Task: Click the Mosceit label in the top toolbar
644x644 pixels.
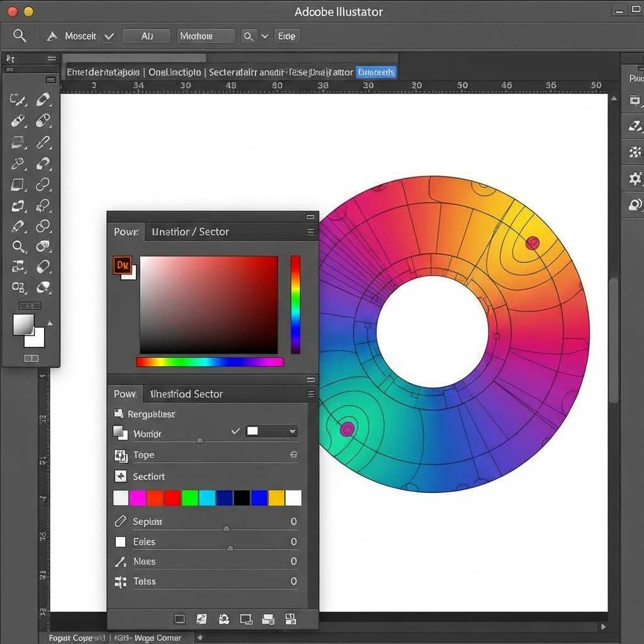Action: click(x=80, y=36)
